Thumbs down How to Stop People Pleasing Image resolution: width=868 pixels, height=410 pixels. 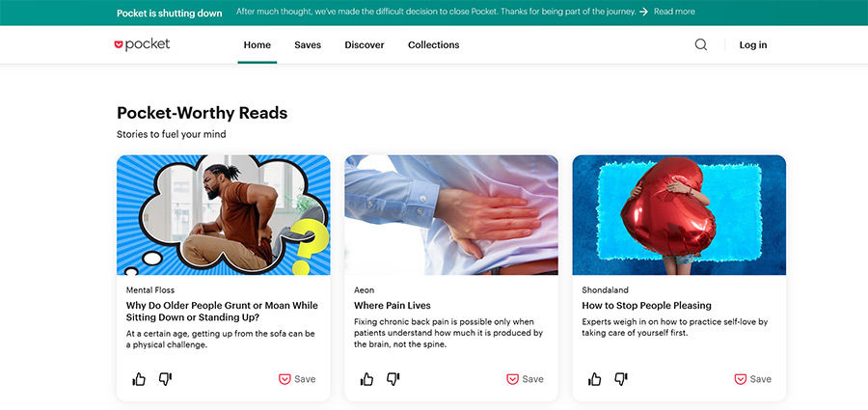[x=621, y=379]
